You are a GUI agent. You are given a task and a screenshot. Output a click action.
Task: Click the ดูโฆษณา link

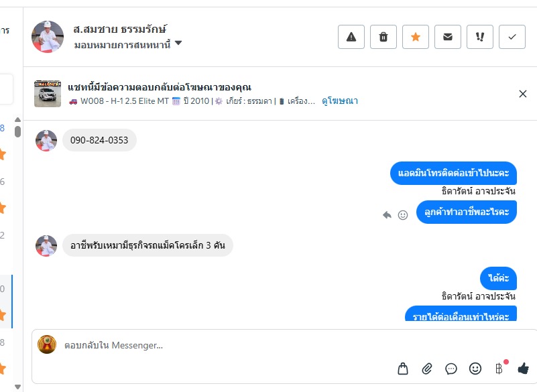click(340, 101)
